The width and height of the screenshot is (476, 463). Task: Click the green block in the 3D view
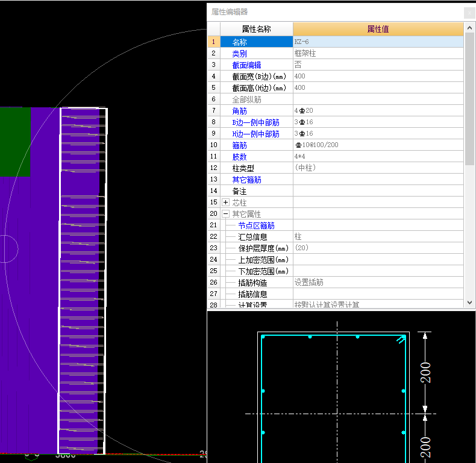tap(15, 142)
